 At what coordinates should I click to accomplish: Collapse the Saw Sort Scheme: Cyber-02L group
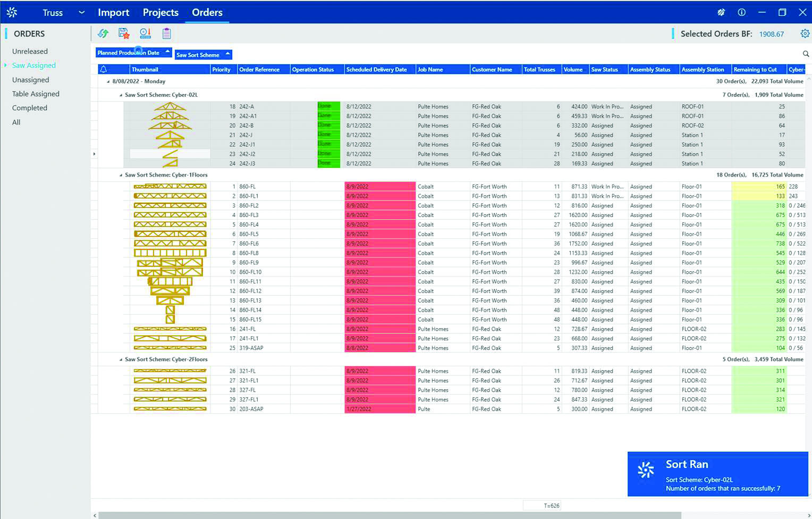click(120, 95)
